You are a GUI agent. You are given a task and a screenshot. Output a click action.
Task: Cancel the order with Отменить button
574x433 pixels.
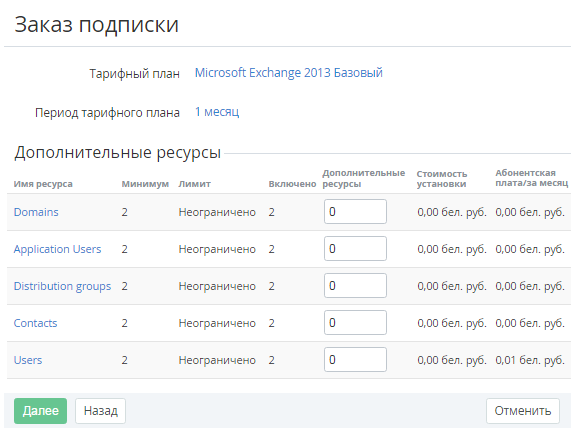[x=523, y=411]
